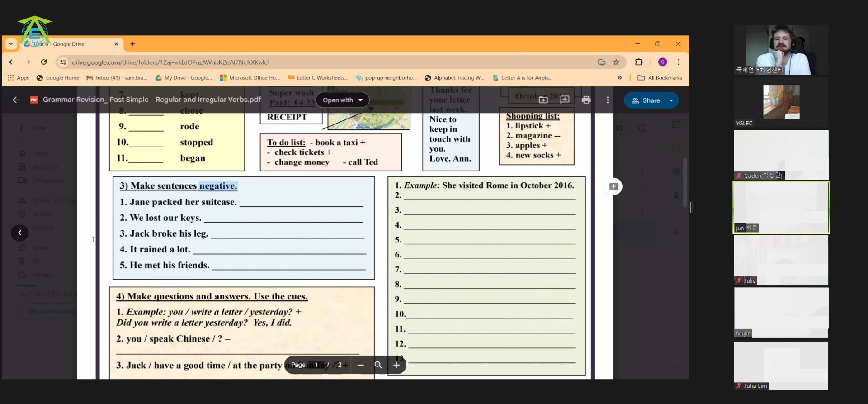The height and width of the screenshot is (404, 868).
Task: Open the My Drive - Google bookmark
Action: (x=184, y=78)
